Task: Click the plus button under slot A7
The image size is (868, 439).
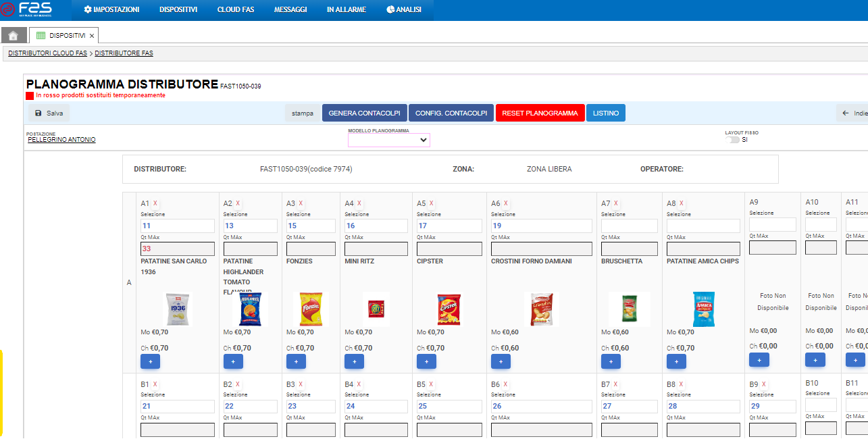Action: (611, 361)
